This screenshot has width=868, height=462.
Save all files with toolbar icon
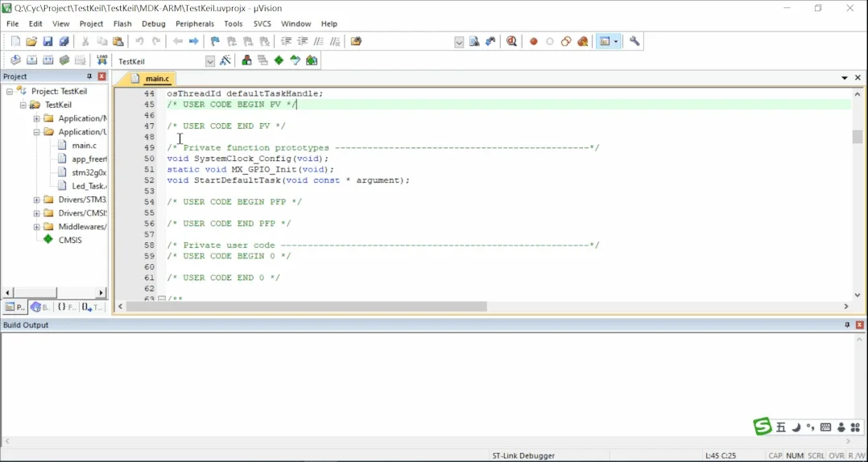(64, 42)
